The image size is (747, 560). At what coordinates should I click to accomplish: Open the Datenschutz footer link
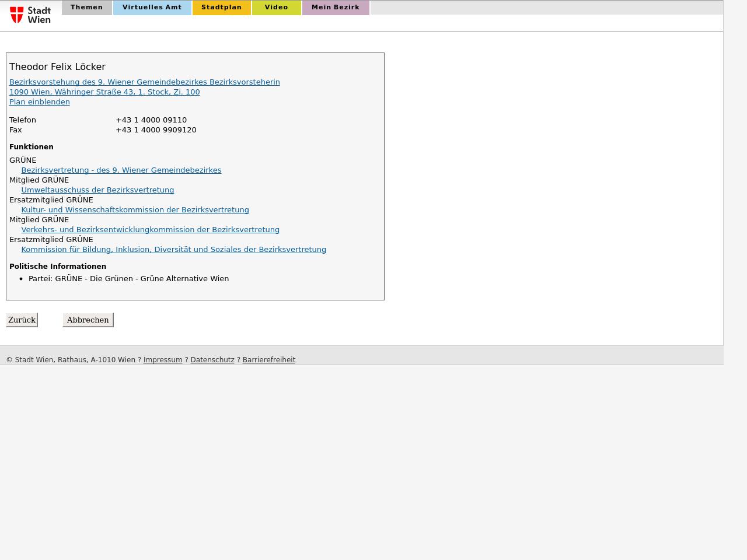(212, 360)
